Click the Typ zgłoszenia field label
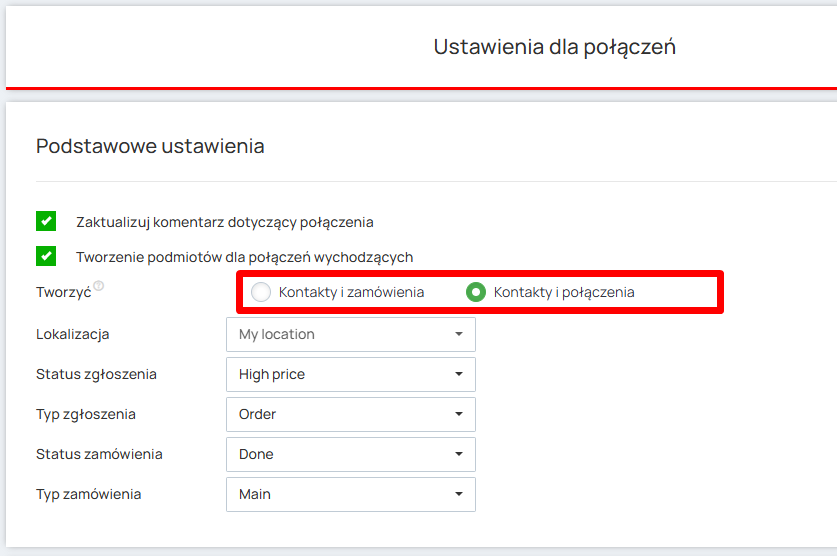 click(86, 414)
